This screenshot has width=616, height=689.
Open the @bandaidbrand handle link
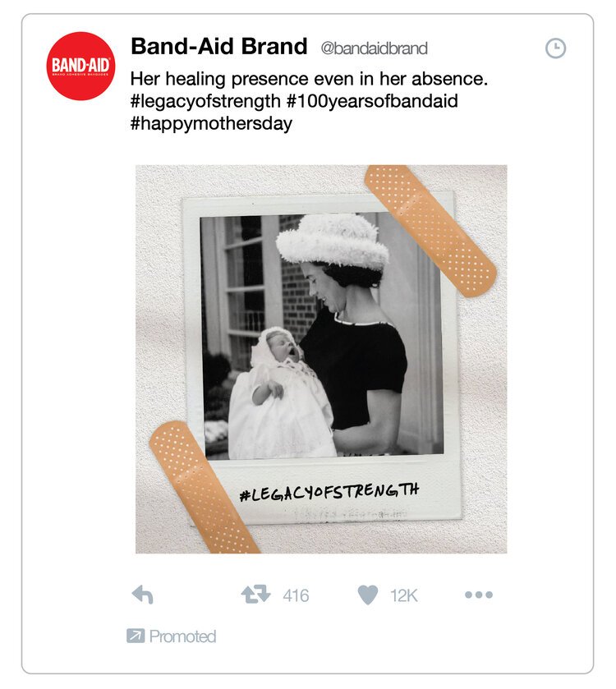click(x=374, y=48)
